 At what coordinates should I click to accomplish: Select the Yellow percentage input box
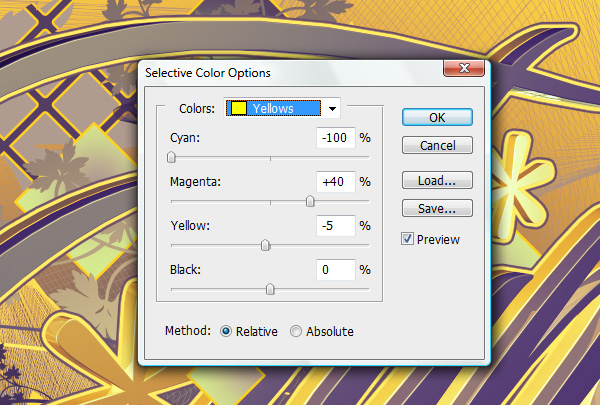click(x=336, y=226)
